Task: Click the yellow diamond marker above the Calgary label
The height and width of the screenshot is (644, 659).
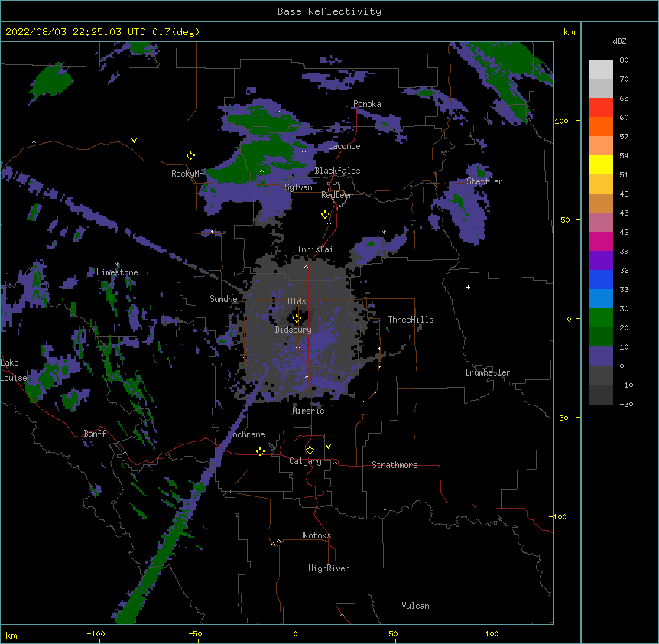Action: click(x=310, y=450)
